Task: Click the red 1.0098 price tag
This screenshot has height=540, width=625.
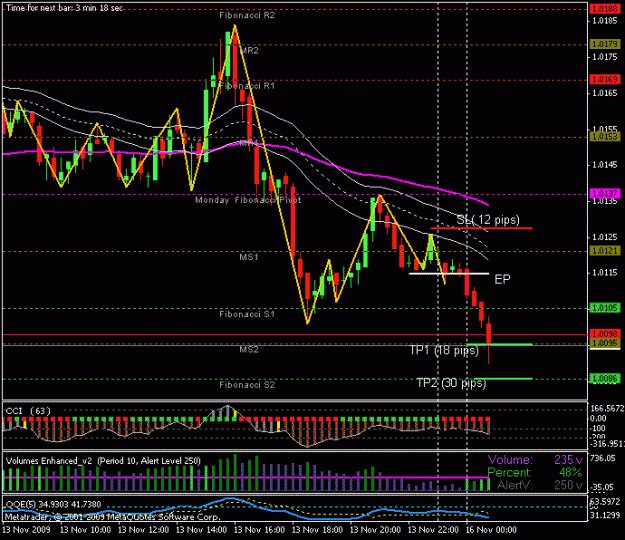Action: 605,334
